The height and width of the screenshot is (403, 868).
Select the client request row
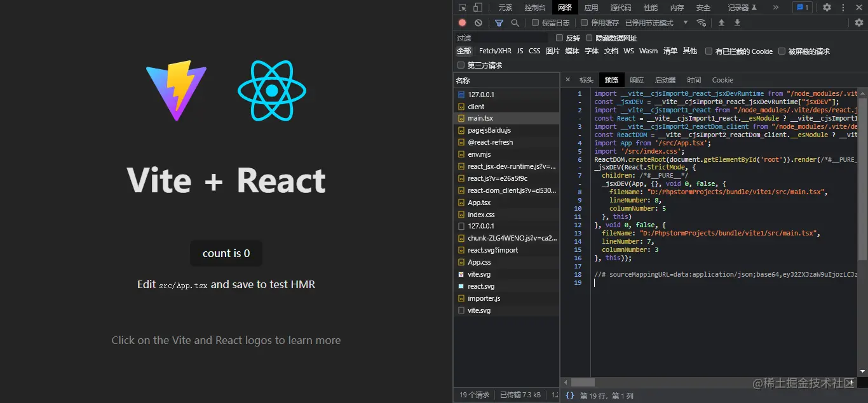coord(506,107)
